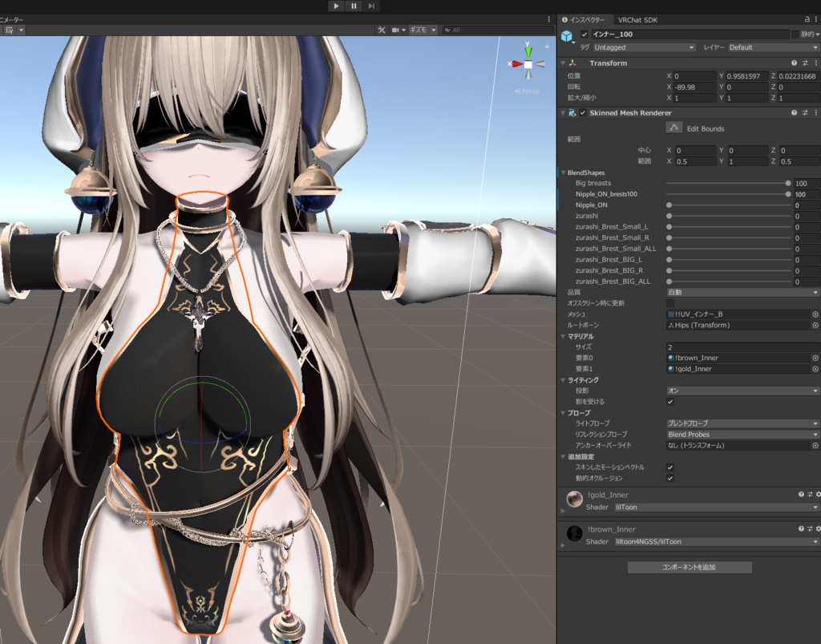Viewport: 821px width, 644px height.
Task: Adjust the Nipple_ON blendshape slider
Action: coord(728,205)
